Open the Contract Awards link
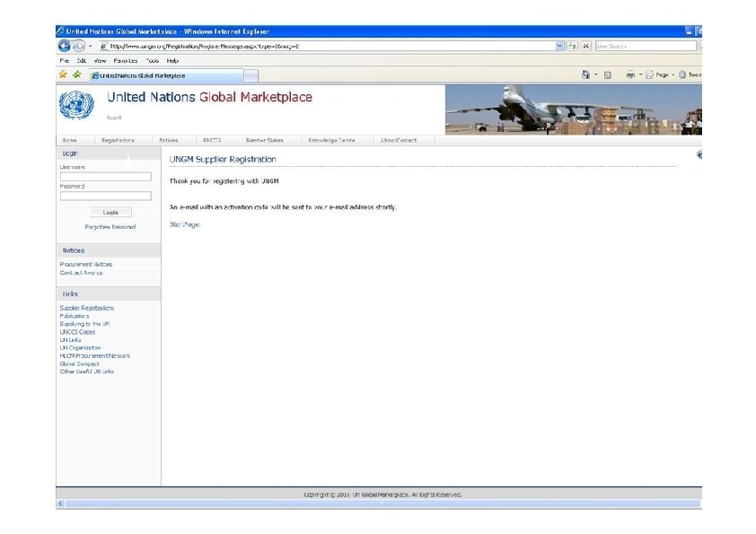The image size is (756, 534). 81,273
